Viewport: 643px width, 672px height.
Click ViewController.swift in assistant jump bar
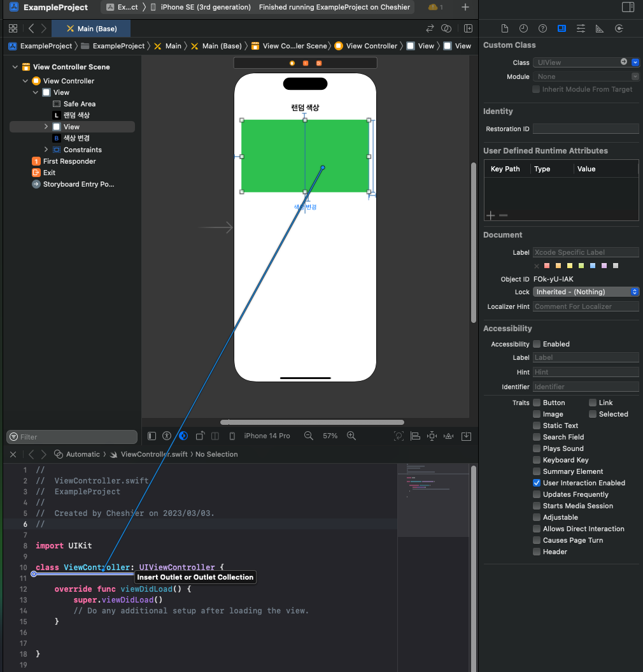149,454
